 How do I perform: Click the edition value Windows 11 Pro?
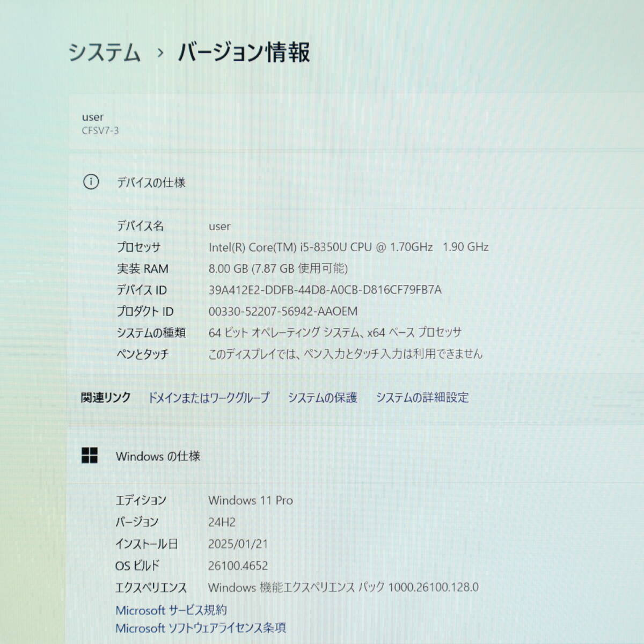point(251,500)
